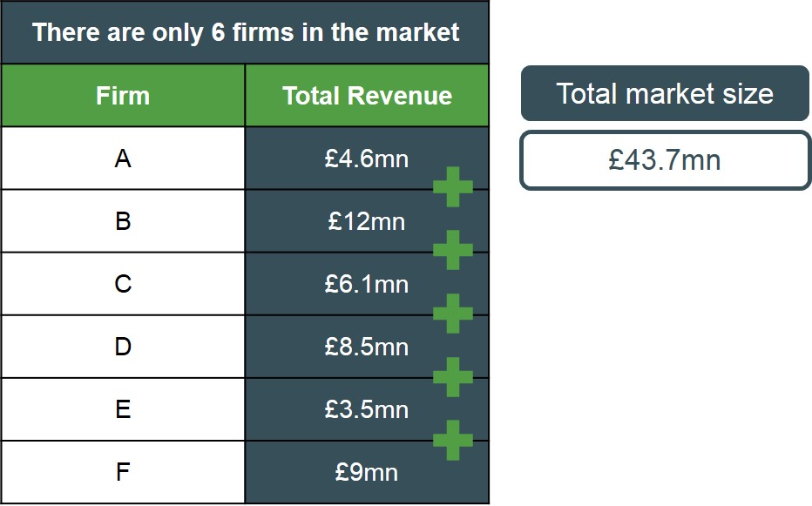Viewport: 812px width, 506px height.
Task: Click the £8.5mn revenue value
Action: [x=366, y=347]
